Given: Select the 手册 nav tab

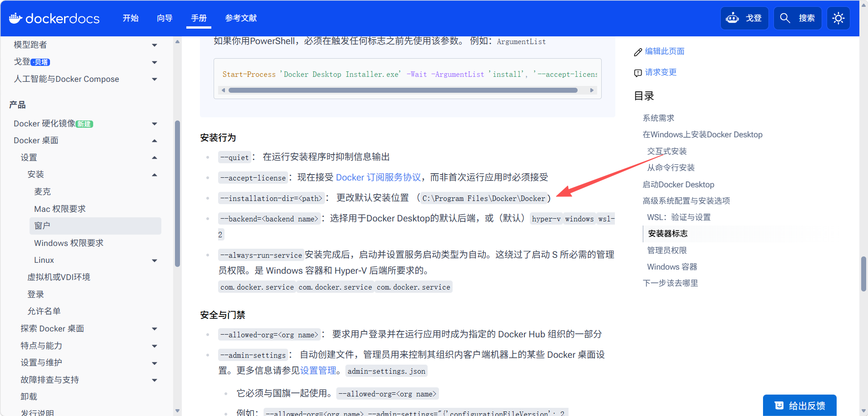Looking at the screenshot, I should pos(199,18).
